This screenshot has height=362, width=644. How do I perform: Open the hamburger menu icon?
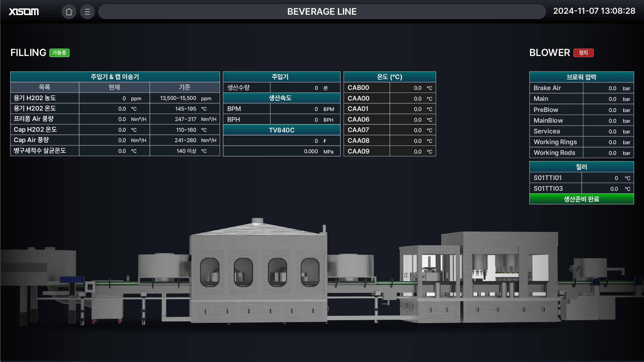(x=87, y=12)
